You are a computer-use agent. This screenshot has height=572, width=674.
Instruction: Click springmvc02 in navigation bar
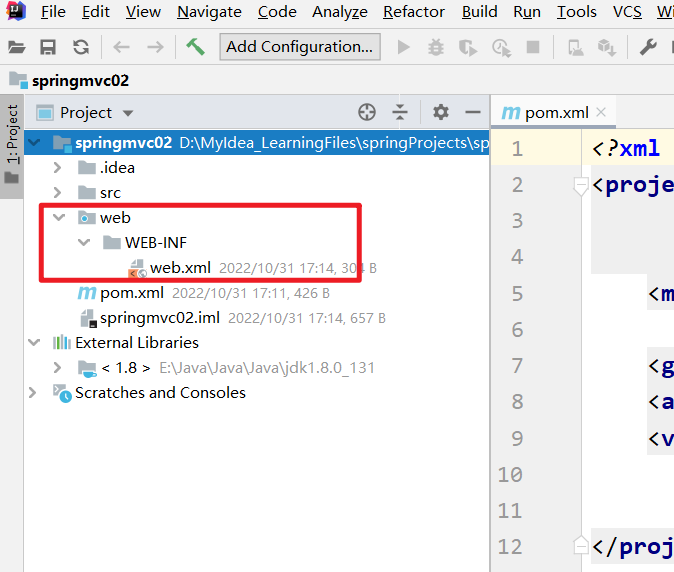[x=80, y=80]
